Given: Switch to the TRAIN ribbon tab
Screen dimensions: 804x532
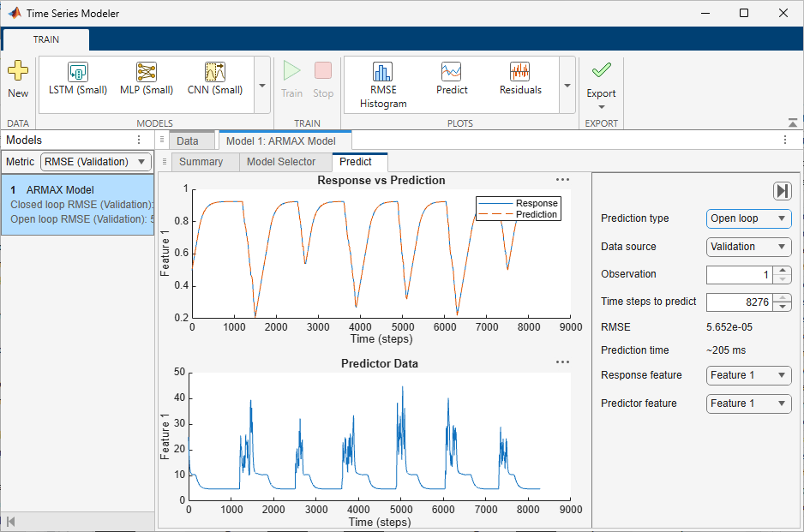Looking at the screenshot, I should click(45, 39).
